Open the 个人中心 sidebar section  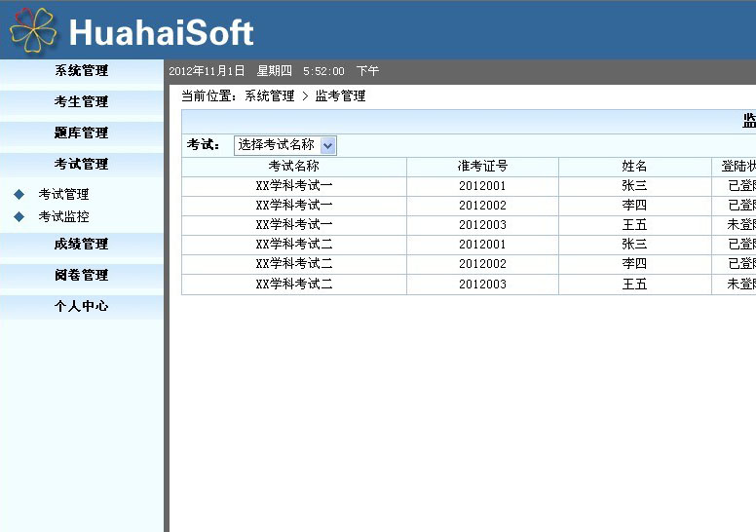[x=82, y=306]
